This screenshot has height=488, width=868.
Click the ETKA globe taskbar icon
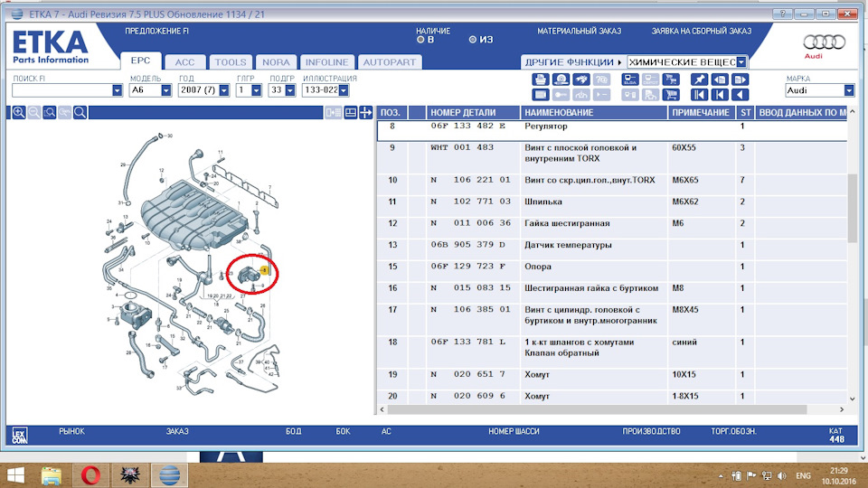169,475
